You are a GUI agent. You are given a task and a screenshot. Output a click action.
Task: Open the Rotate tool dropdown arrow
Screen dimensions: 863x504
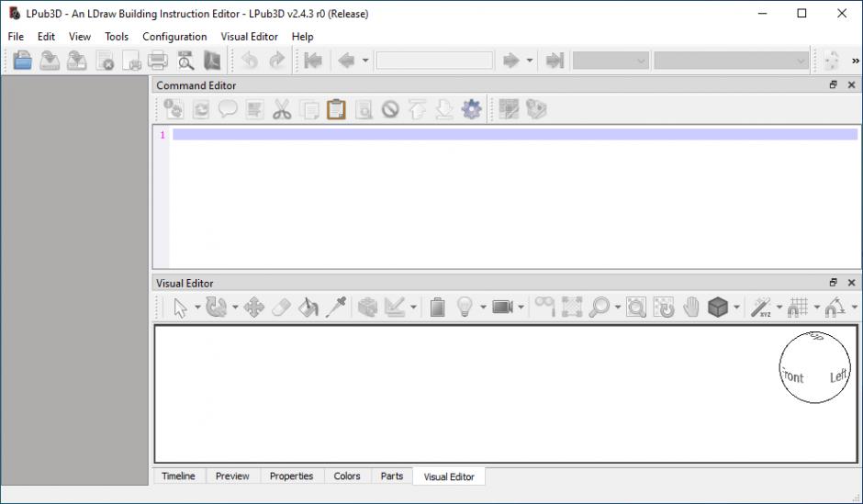pyautogui.click(x=235, y=308)
